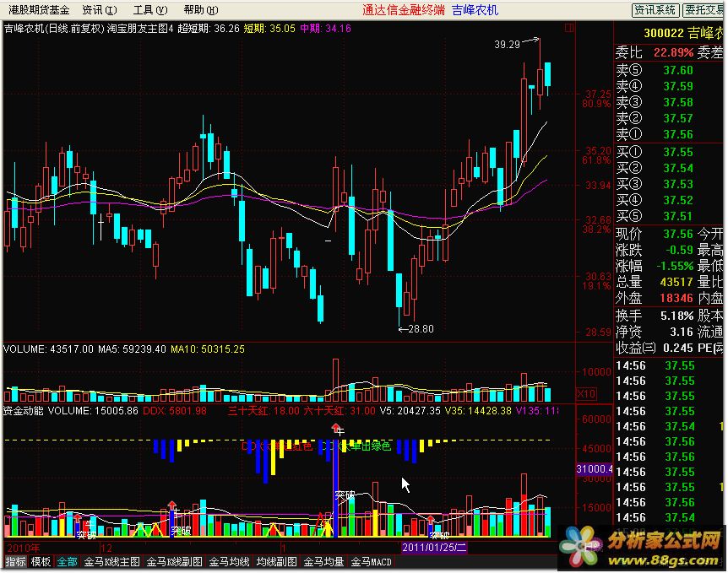
Task: Click the 吉峰农机 title in header
Action: pos(475,10)
